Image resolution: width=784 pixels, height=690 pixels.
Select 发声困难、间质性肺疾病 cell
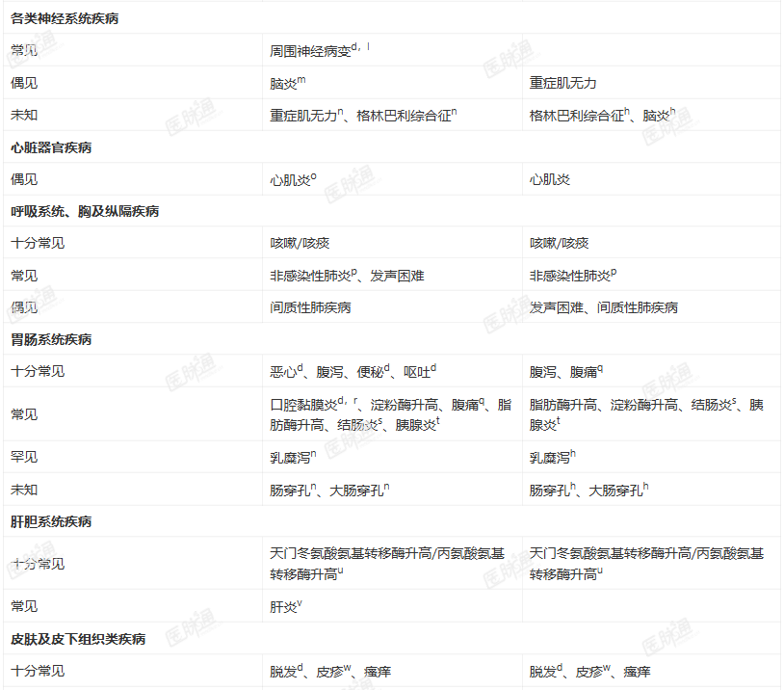(603, 307)
